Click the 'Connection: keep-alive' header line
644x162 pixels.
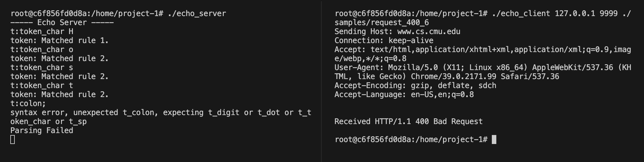(x=384, y=40)
